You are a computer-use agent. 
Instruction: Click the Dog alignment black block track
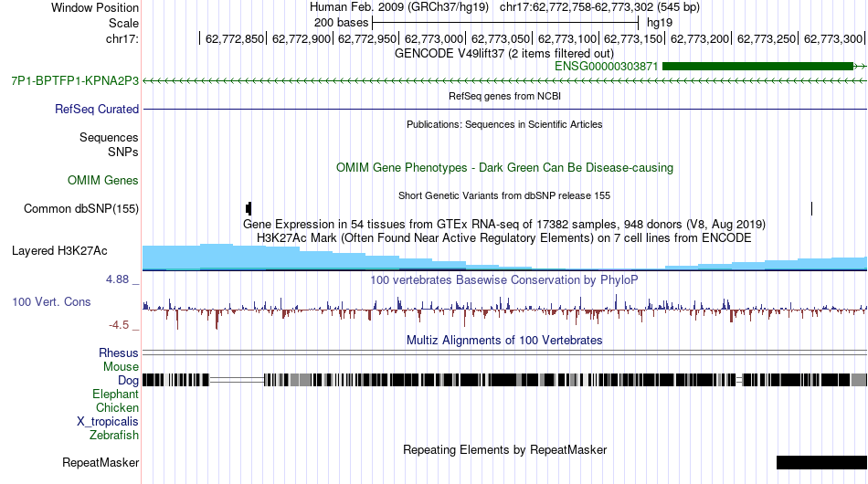click(x=504, y=380)
